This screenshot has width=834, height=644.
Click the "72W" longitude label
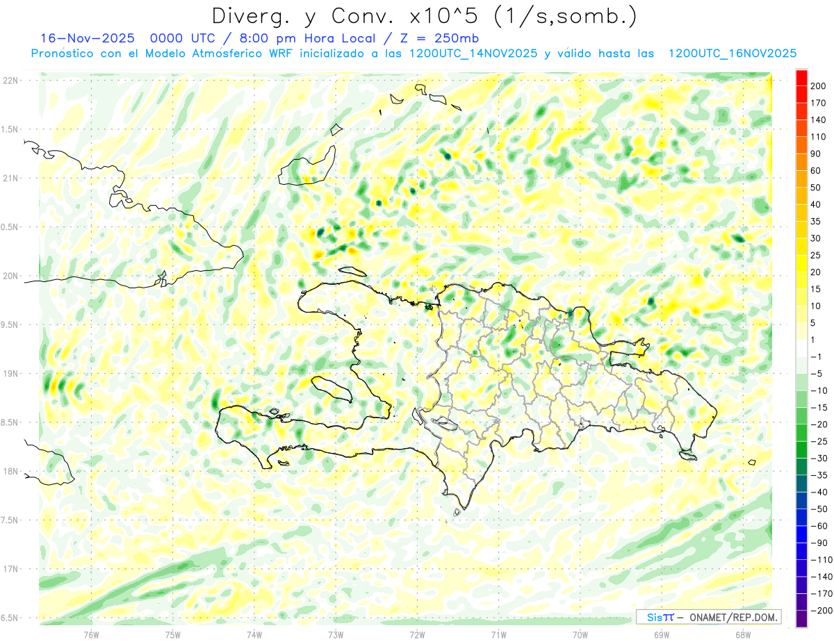pyautogui.click(x=417, y=634)
